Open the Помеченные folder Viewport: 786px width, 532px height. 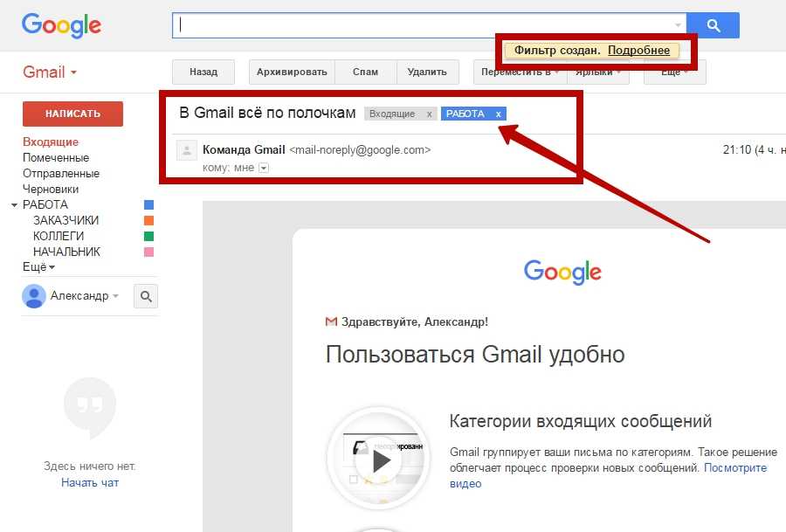(x=56, y=157)
